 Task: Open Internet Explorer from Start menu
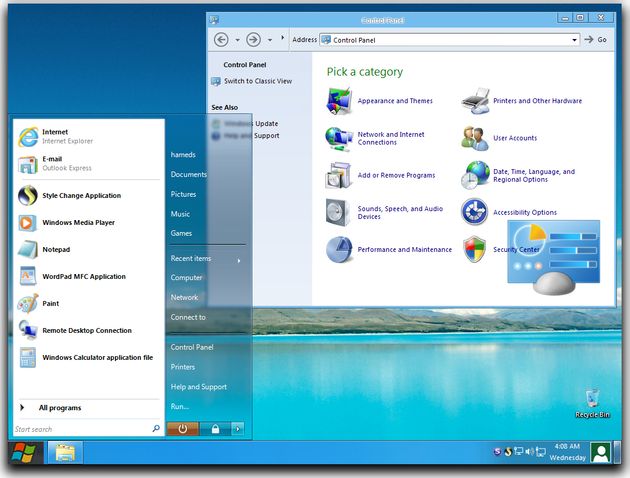pos(28,137)
